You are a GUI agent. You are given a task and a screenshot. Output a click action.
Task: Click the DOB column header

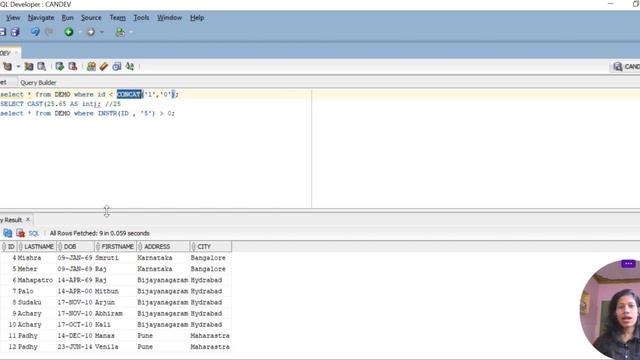coord(76,247)
